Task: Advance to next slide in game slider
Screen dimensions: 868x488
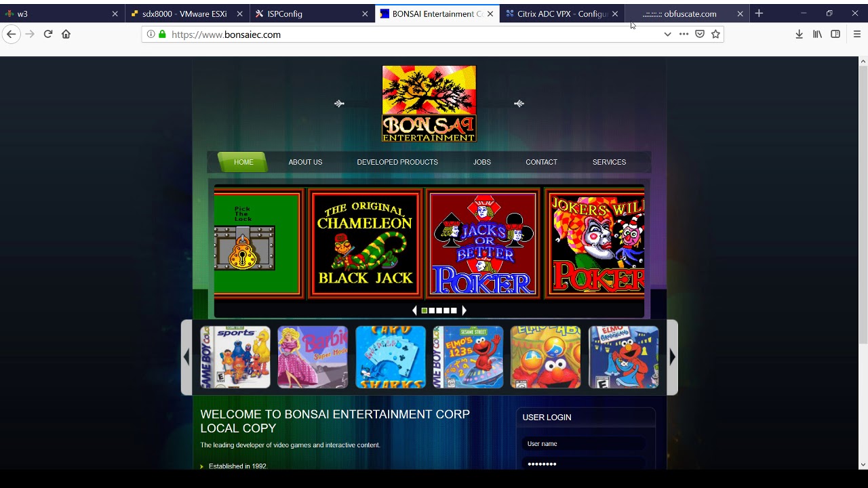Action: 464,310
